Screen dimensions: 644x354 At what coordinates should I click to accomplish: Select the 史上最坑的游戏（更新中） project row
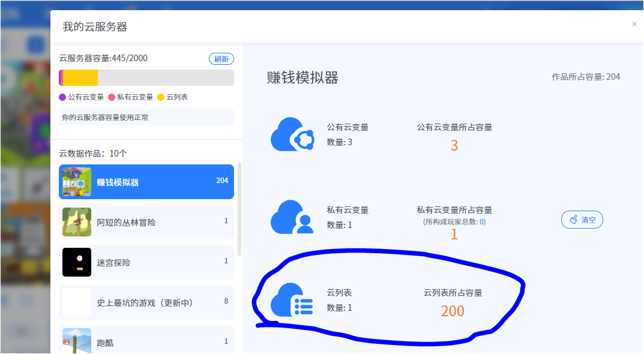[x=146, y=302]
